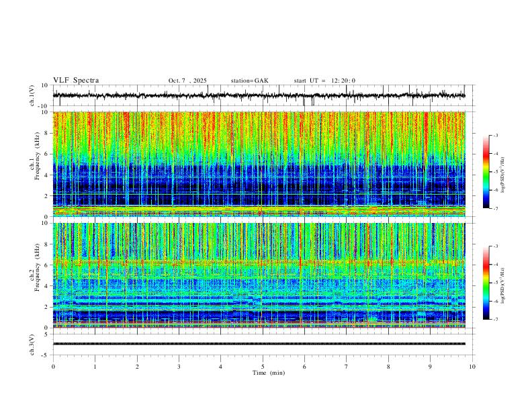532x411 pixels.
Task: Click the ch.1 black waveform trace
Action: pyautogui.click(x=259, y=95)
